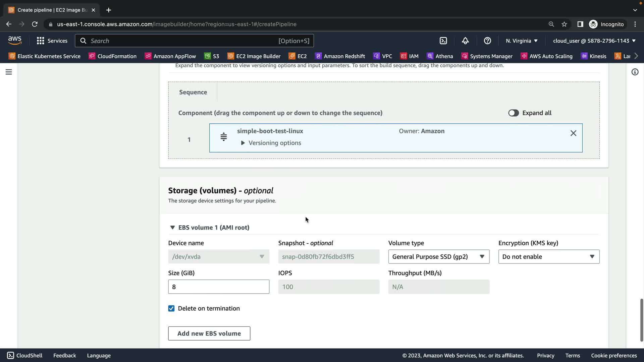
Task: Open the help question mark icon
Action: coord(487,41)
